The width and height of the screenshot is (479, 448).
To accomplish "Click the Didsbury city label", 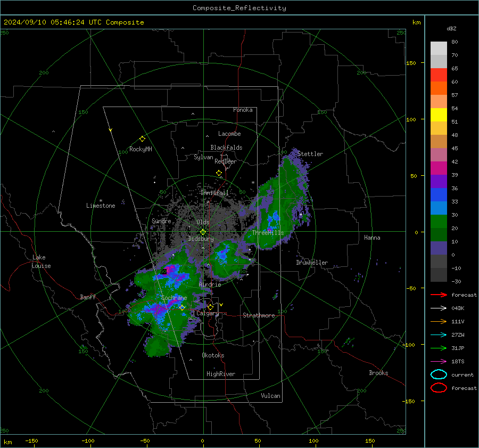I will (201, 239).
